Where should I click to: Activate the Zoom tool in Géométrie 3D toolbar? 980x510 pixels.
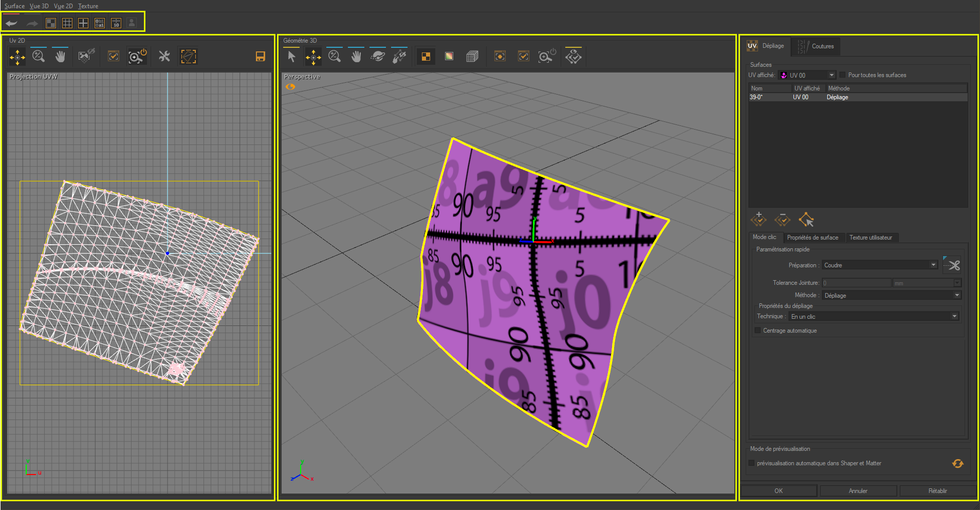click(335, 56)
